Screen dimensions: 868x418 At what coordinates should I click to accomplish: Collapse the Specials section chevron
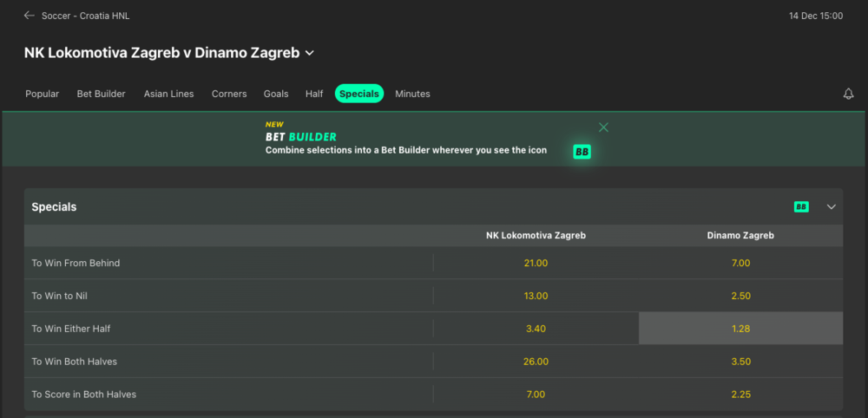pos(831,207)
